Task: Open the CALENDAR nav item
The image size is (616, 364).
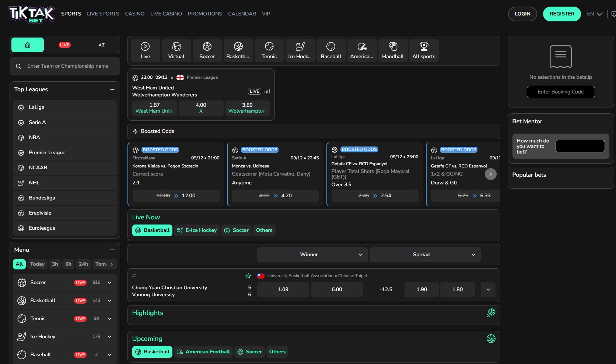Action: pyautogui.click(x=242, y=14)
